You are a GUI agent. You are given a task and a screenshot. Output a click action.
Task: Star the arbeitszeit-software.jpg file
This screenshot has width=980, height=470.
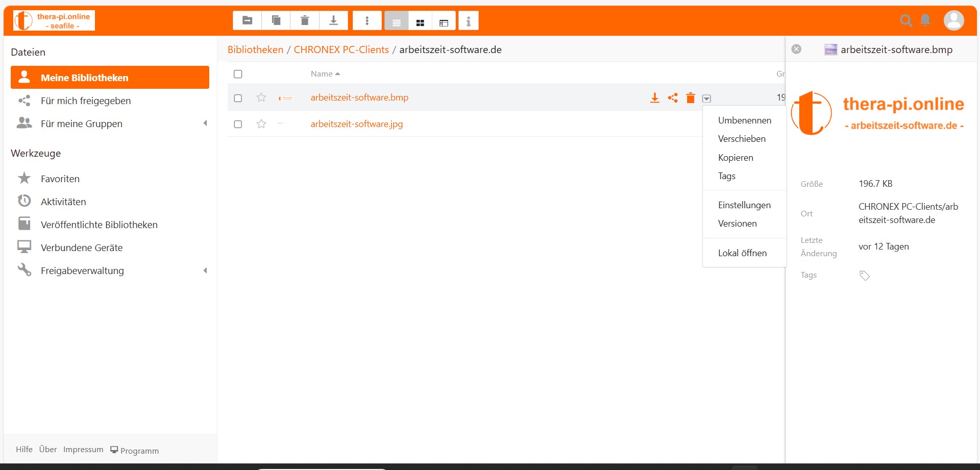[x=261, y=123]
